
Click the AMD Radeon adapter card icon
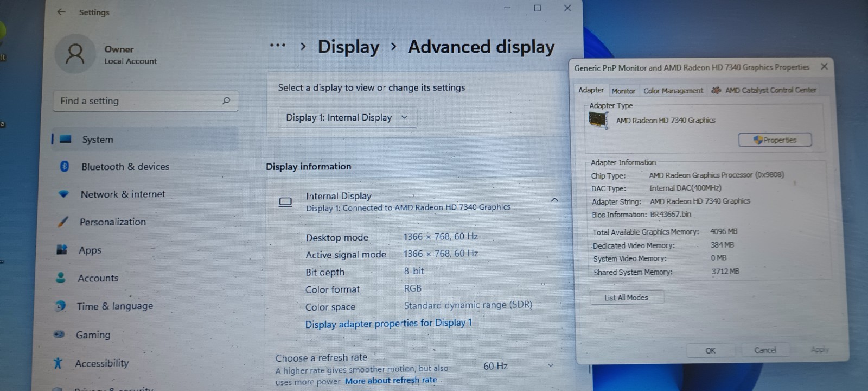pyautogui.click(x=598, y=120)
